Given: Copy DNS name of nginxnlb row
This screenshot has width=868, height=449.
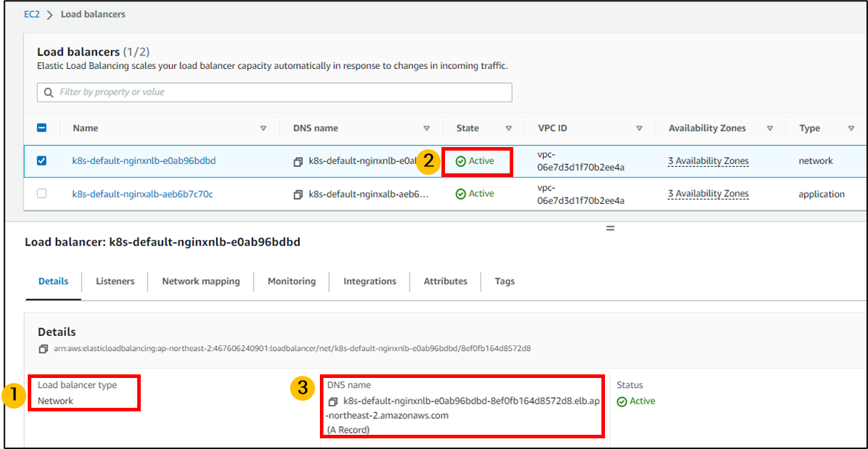Looking at the screenshot, I should (x=298, y=162).
